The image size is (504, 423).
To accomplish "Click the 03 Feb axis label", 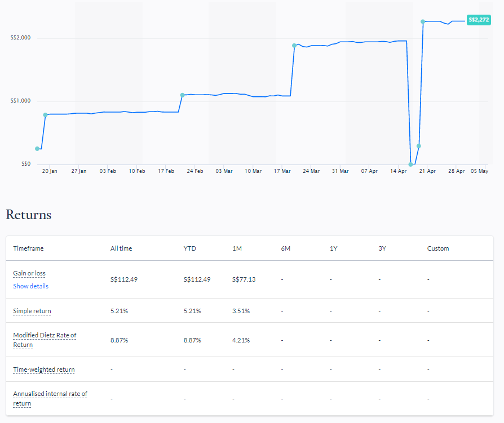I will point(108,171).
